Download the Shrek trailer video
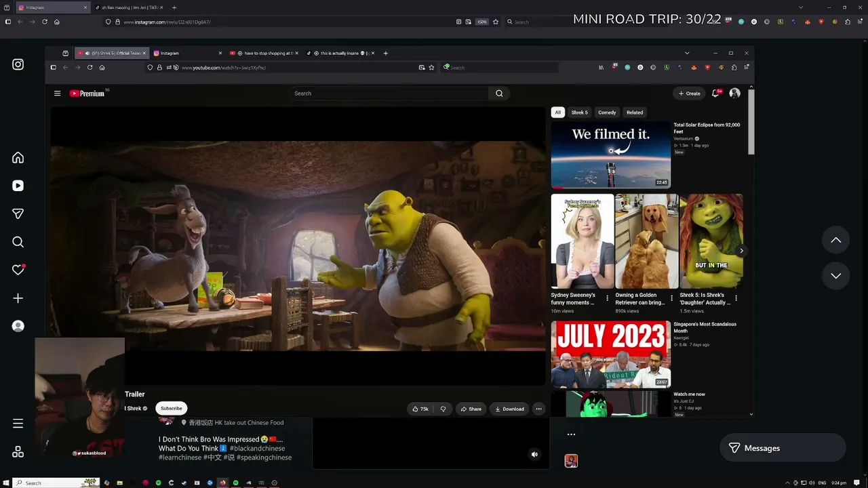 point(509,409)
